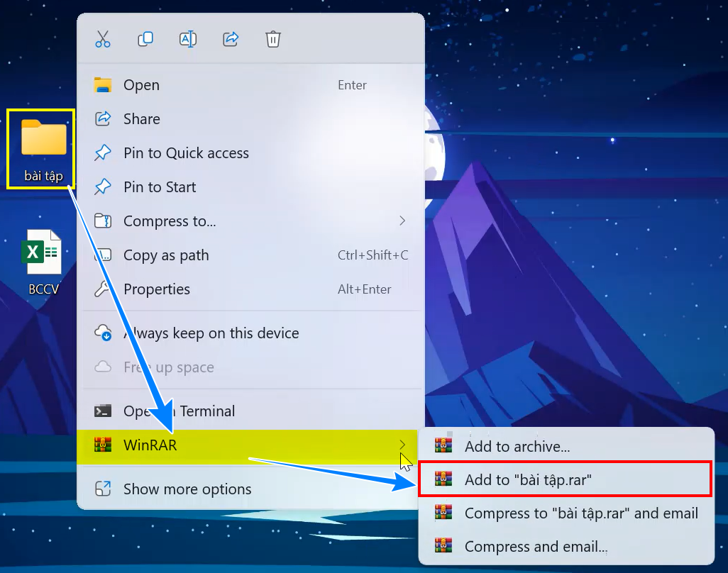Click the WinRAR icon beside Add to archive

tap(443, 446)
